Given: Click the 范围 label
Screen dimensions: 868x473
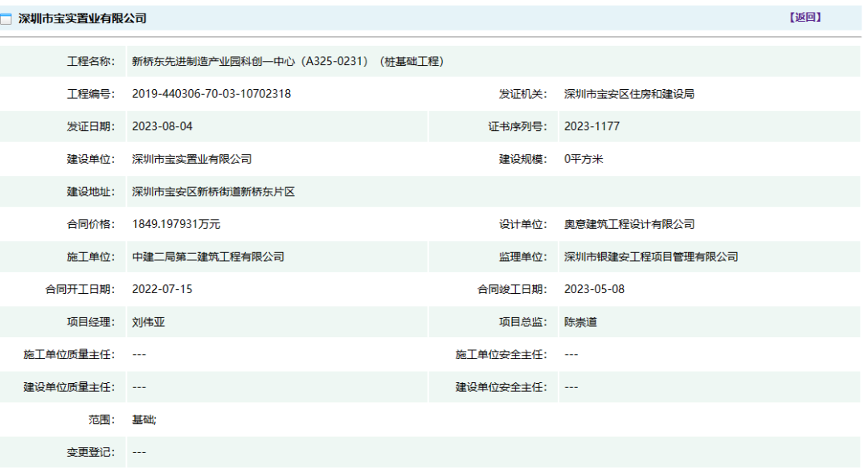Looking at the screenshot, I should (x=102, y=420).
